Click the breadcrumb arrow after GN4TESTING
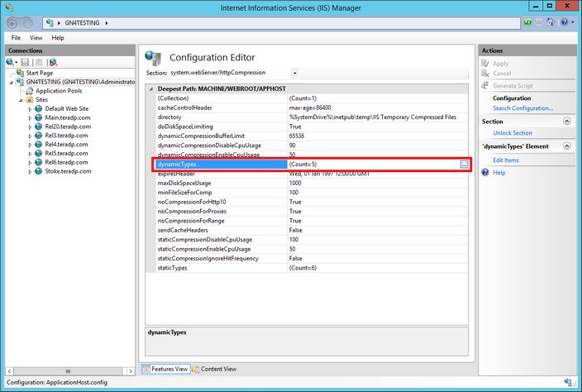582x392 pixels. tap(107, 23)
